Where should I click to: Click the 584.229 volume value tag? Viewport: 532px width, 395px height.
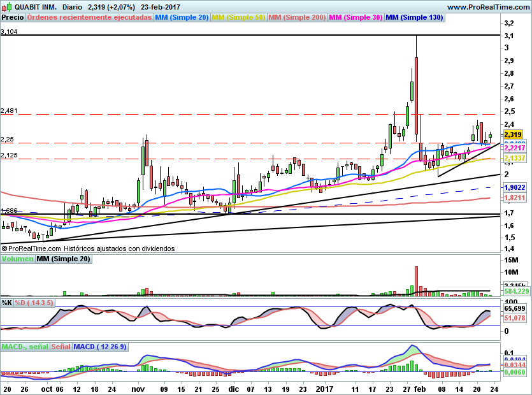coord(517,291)
